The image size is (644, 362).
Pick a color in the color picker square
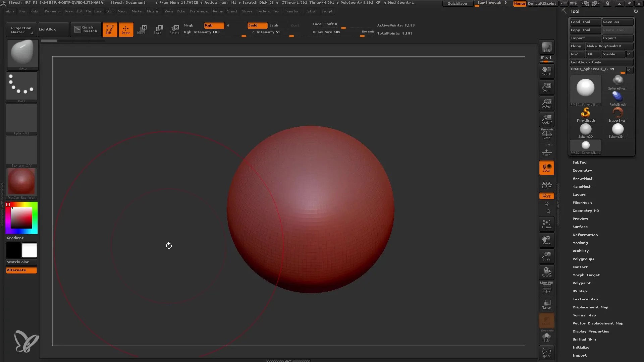(21, 218)
